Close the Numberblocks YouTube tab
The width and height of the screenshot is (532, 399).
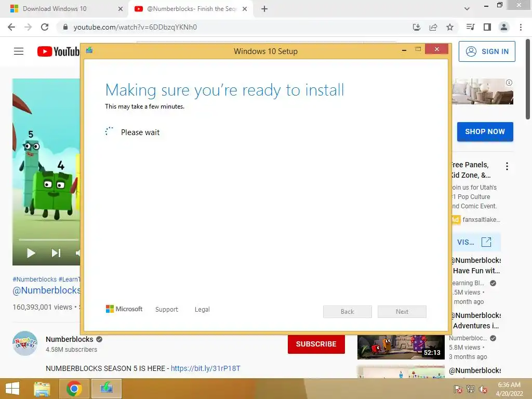(245, 9)
